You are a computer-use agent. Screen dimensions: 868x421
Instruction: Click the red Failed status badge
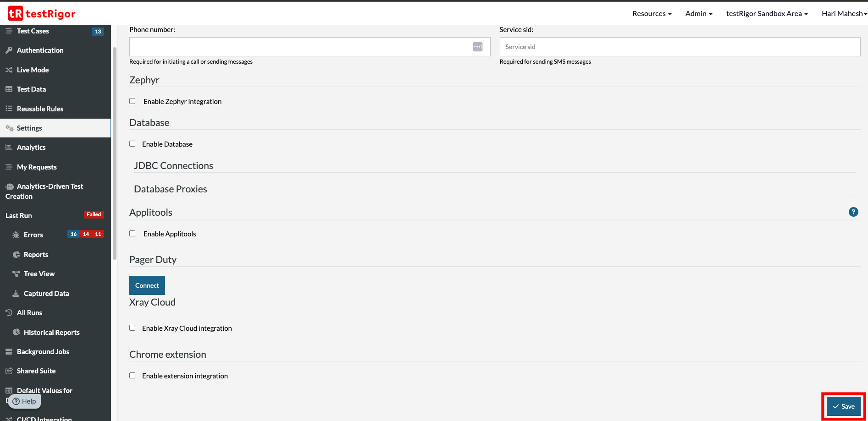click(x=94, y=214)
